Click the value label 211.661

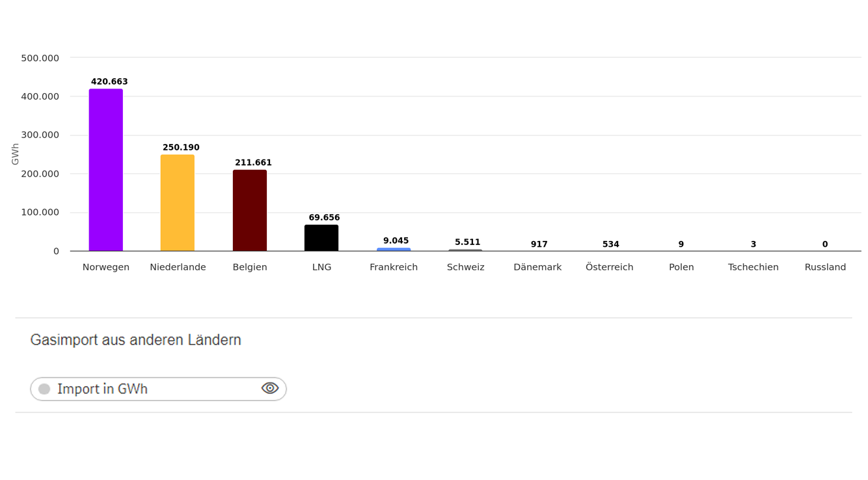tap(253, 162)
